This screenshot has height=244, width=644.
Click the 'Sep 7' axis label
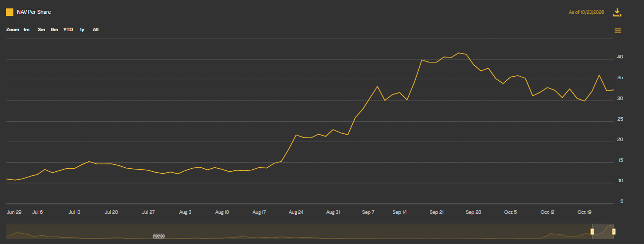(368, 212)
